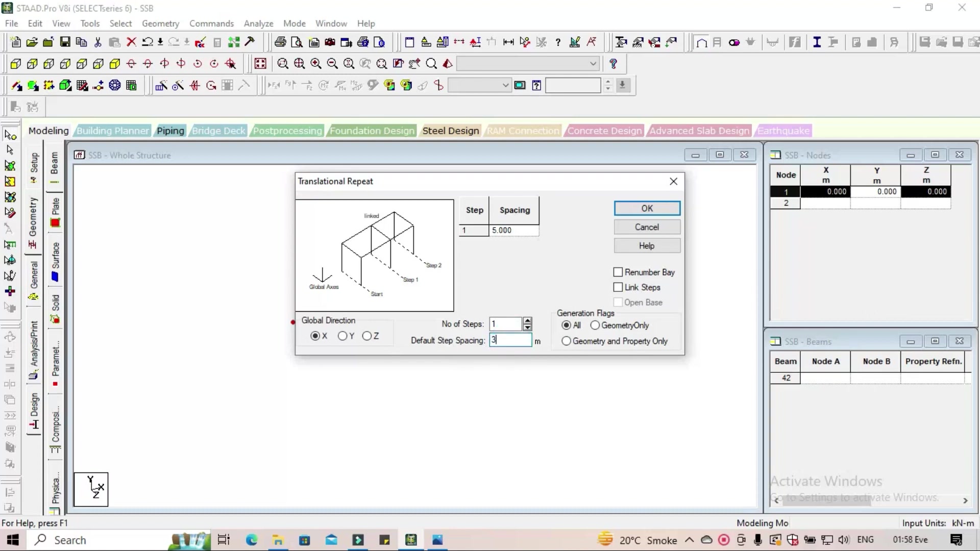Click Help in Translational Repeat dialog
Viewport: 980px width, 551px height.
647,246
